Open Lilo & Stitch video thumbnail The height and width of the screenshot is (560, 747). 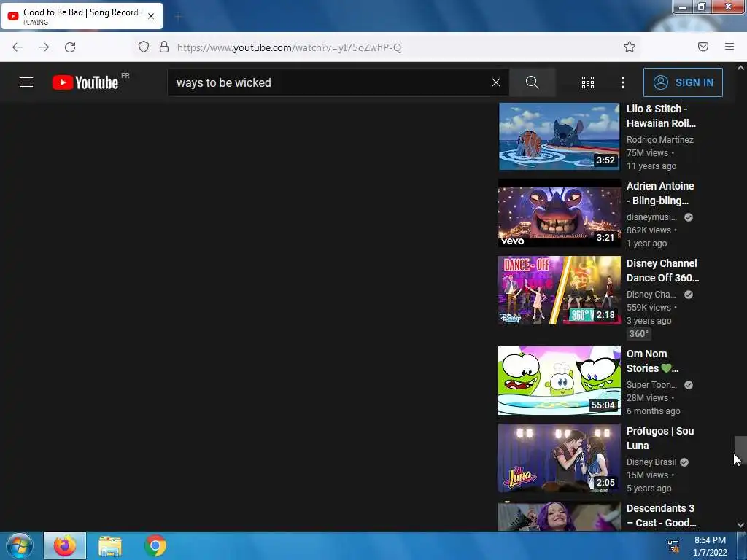(x=560, y=136)
